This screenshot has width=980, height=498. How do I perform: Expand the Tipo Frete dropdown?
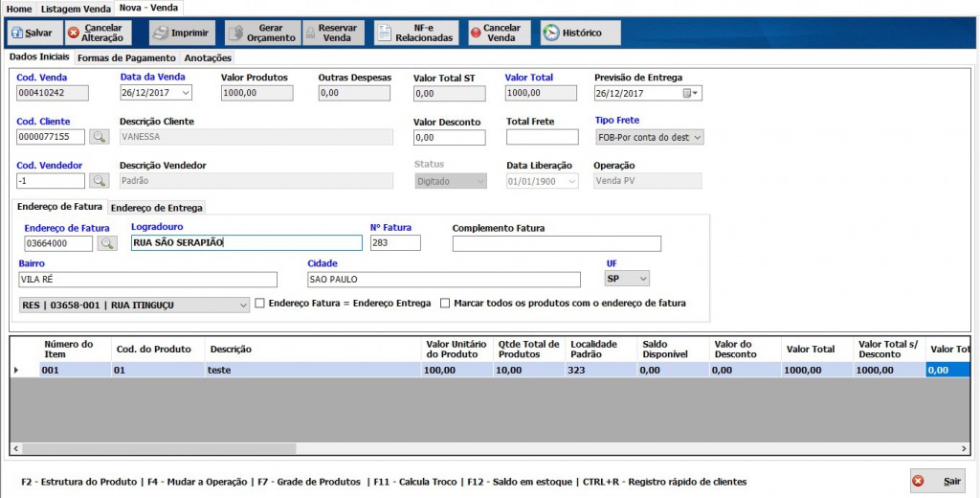tap(697, 137)
